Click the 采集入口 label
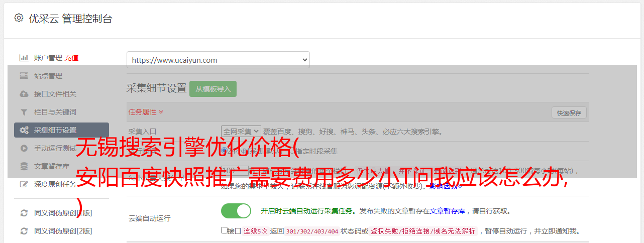644x243 pixels. [143, 132]
